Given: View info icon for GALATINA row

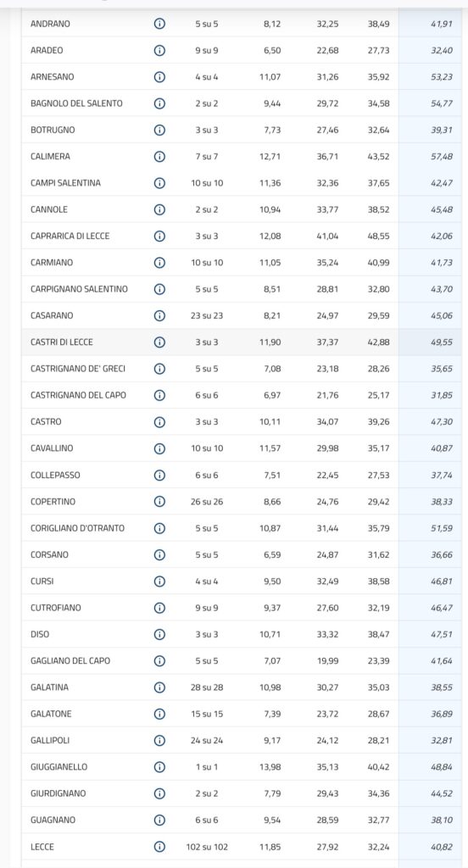Looking at the screenshot, I should click(159, 687).
